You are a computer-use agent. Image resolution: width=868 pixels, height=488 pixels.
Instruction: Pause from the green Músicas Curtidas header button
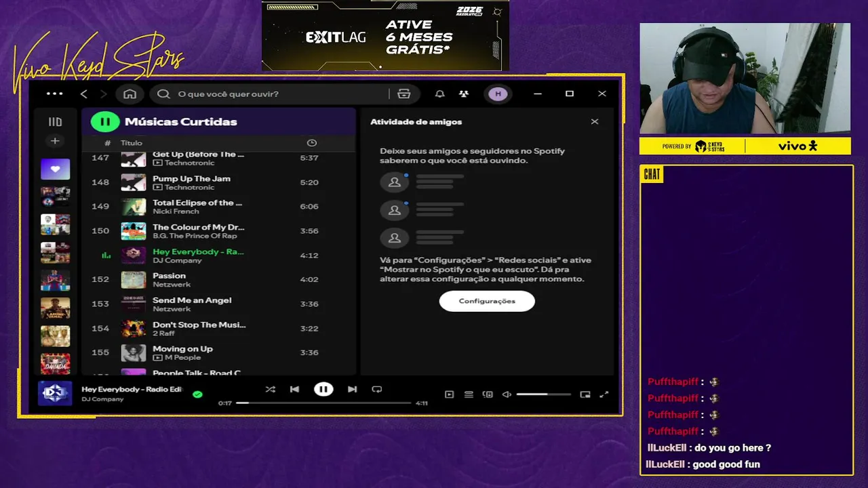tap(105, 122)
